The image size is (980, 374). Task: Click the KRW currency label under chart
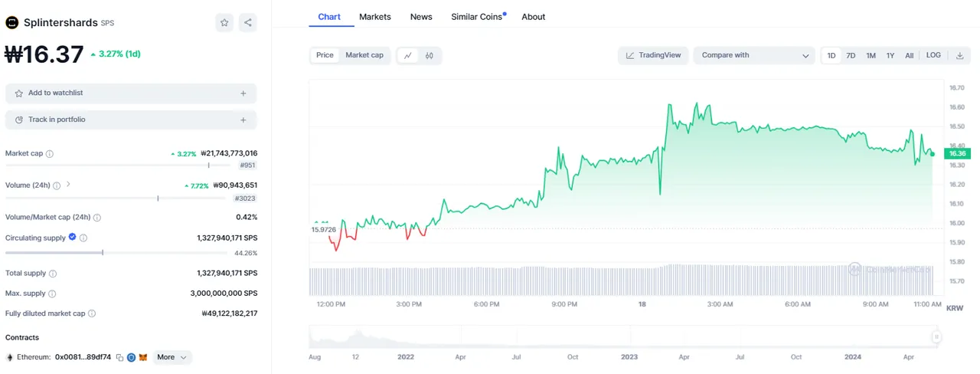pyautogui.click(x=955, y=307)
